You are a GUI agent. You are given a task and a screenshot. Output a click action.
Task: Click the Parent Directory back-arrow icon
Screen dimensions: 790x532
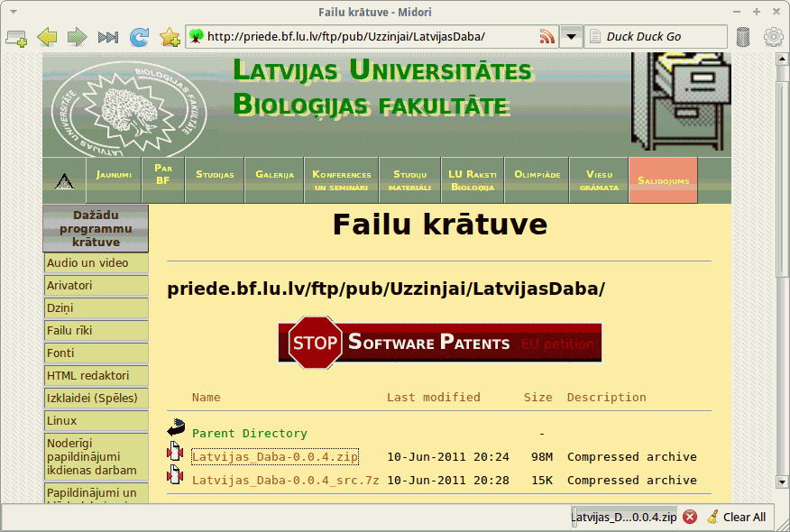(177, 427)
